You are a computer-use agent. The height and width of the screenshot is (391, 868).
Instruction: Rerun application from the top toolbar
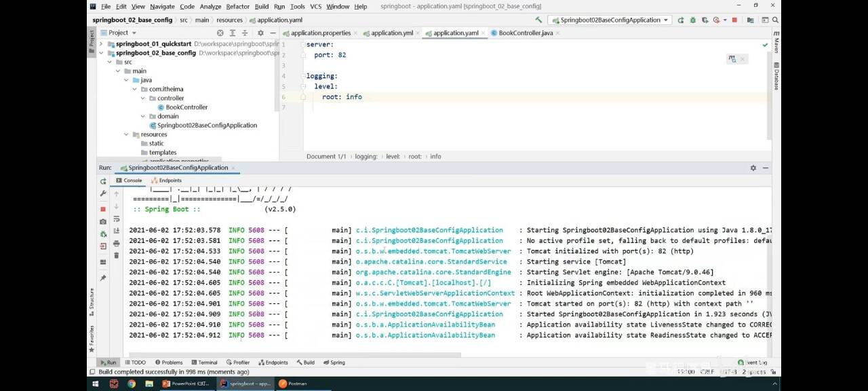(680, 20)
